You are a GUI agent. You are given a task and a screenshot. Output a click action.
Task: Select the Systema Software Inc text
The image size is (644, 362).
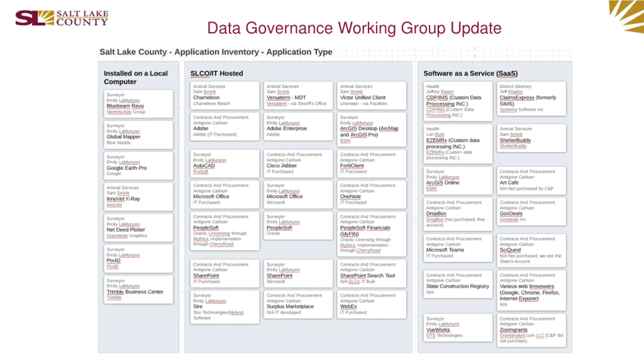click(521, 110)
